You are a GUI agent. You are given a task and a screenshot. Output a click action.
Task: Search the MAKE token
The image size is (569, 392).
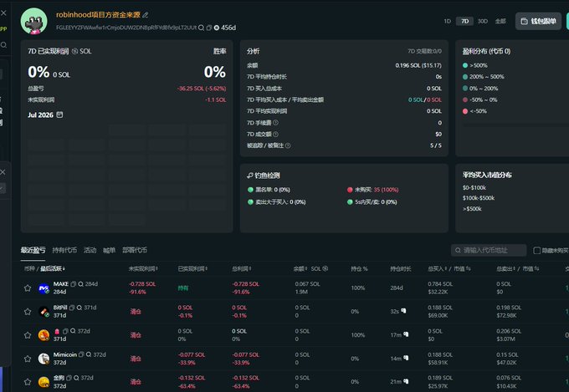(x=80, y=284)
